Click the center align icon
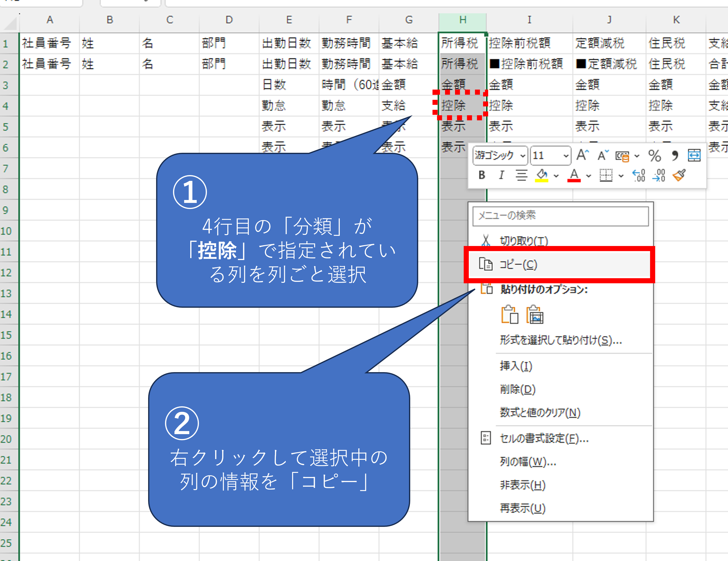 point(521,175)
